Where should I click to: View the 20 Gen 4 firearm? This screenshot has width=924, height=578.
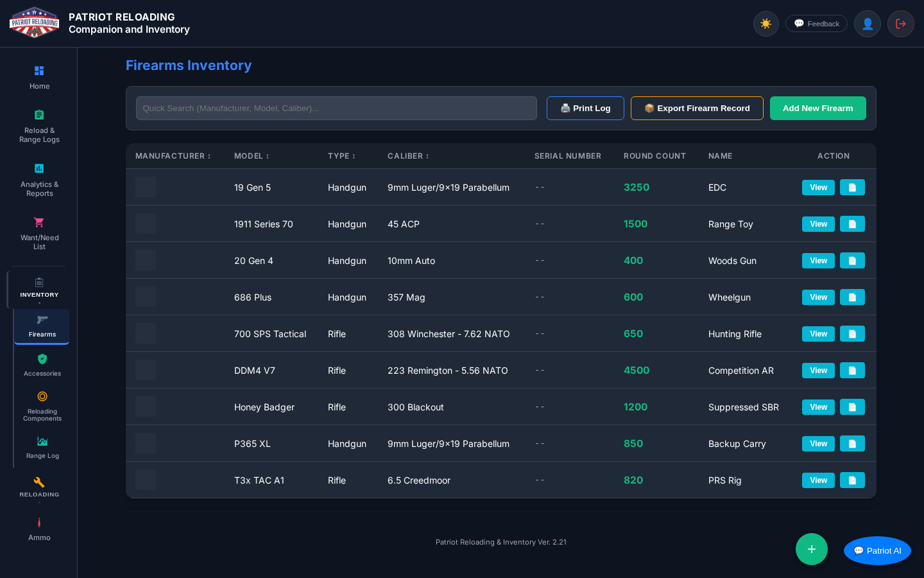pyautogui.click(x=818, y=261)
